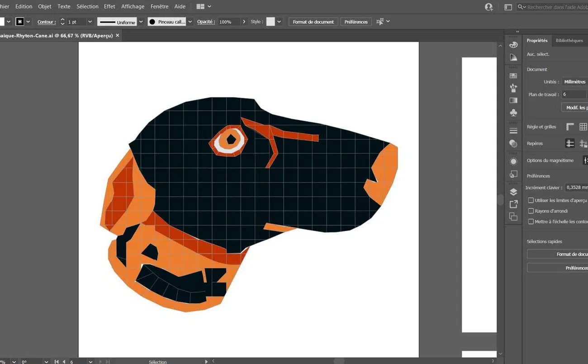Image resolution: width=588 pixels, height=364 pixels.
Task: Click the Style swatch box
Action: tap(270, 22)
